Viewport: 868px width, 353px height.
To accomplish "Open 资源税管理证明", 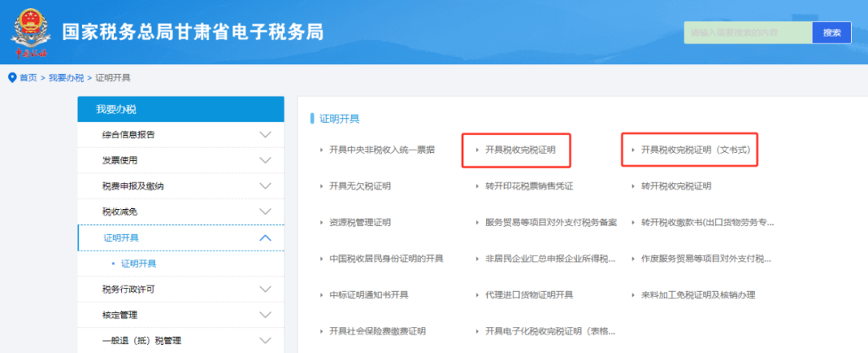I will [360, 222].
